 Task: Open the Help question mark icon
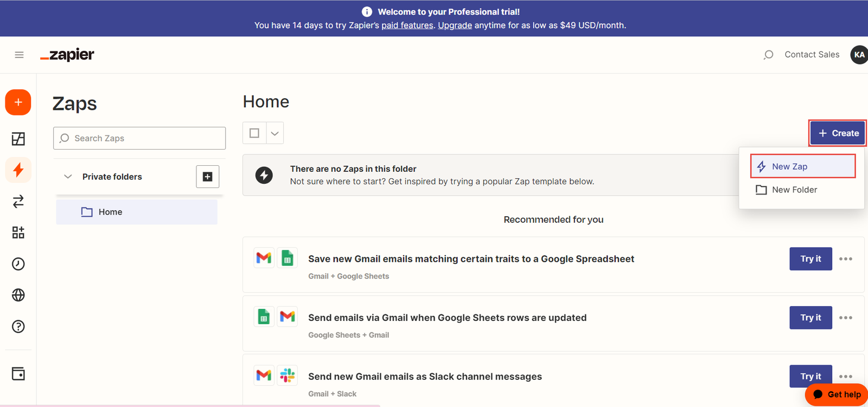[x=18, y=326]
